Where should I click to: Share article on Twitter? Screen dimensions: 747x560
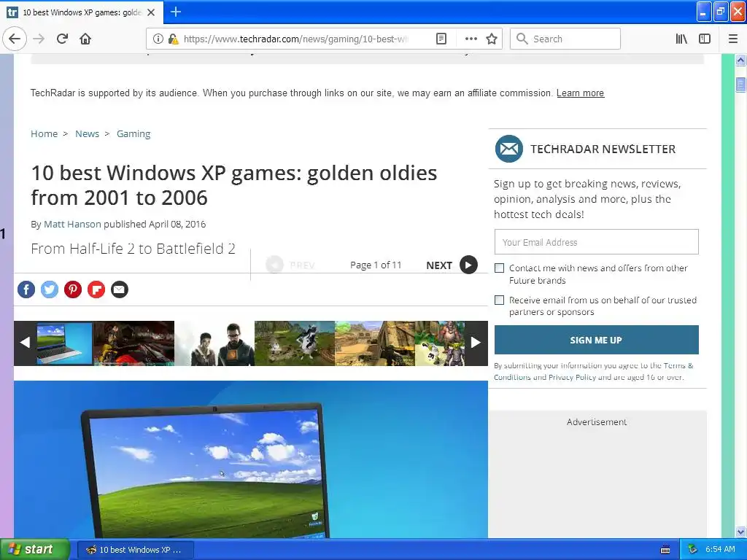click(x=50, y=289)
